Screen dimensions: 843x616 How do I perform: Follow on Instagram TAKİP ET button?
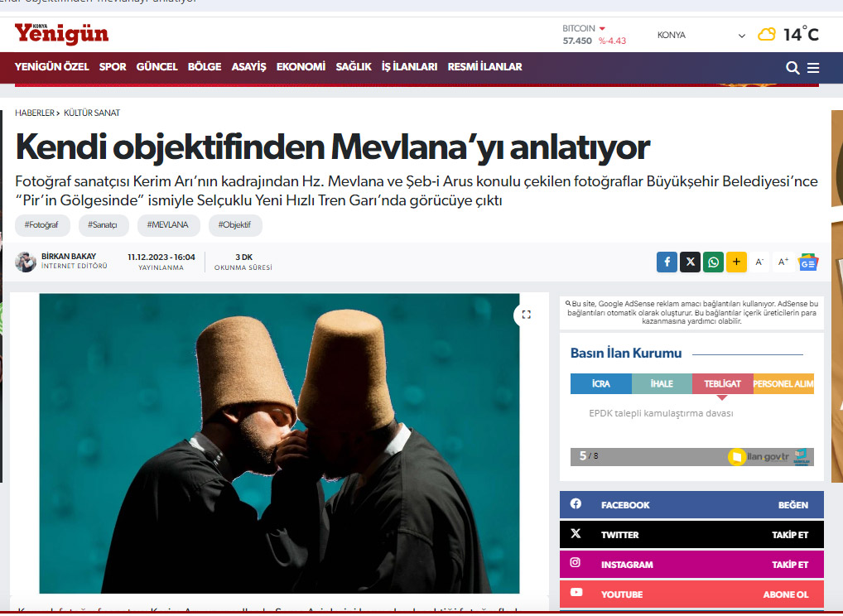790,565
